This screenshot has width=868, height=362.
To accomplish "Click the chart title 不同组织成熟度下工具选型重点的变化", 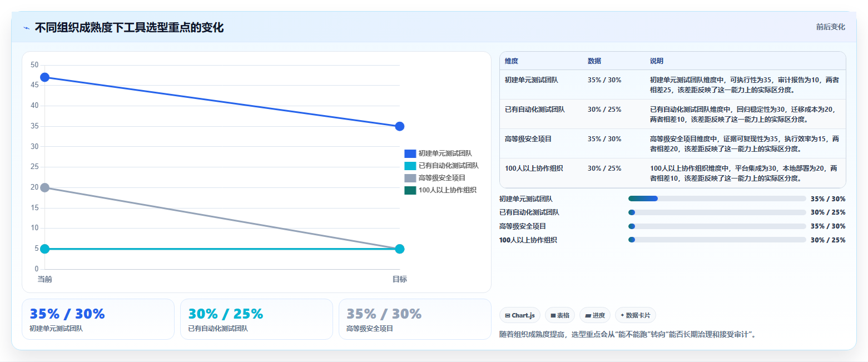I will coord(129,28).
